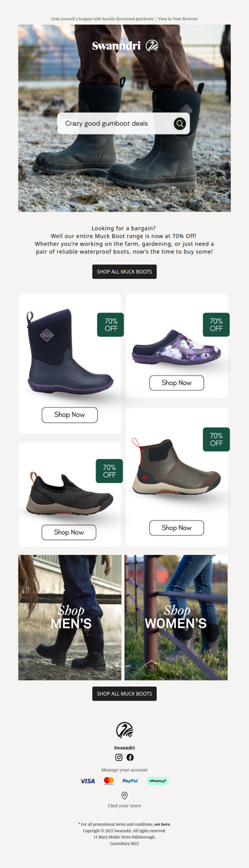This screenshot has width=249, height=868.
Task: Shop Now for the tall navy gumboot
Action: coord(70,415)
